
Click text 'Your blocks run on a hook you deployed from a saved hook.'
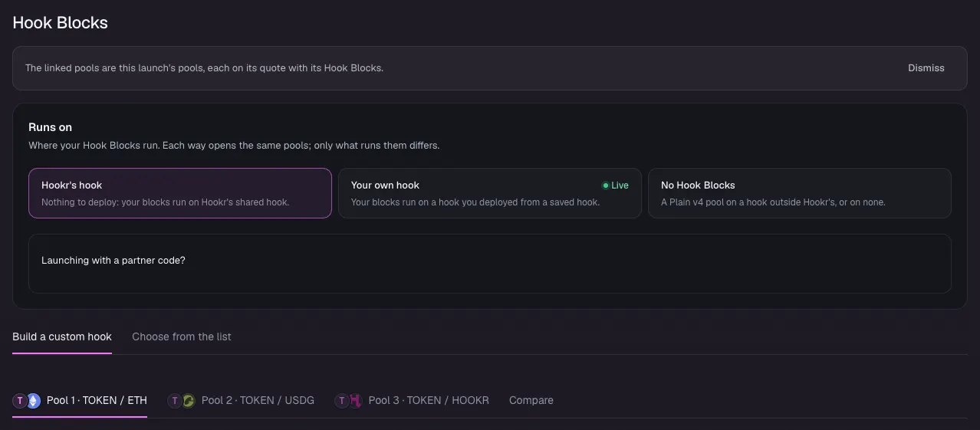tap(475, 202)
